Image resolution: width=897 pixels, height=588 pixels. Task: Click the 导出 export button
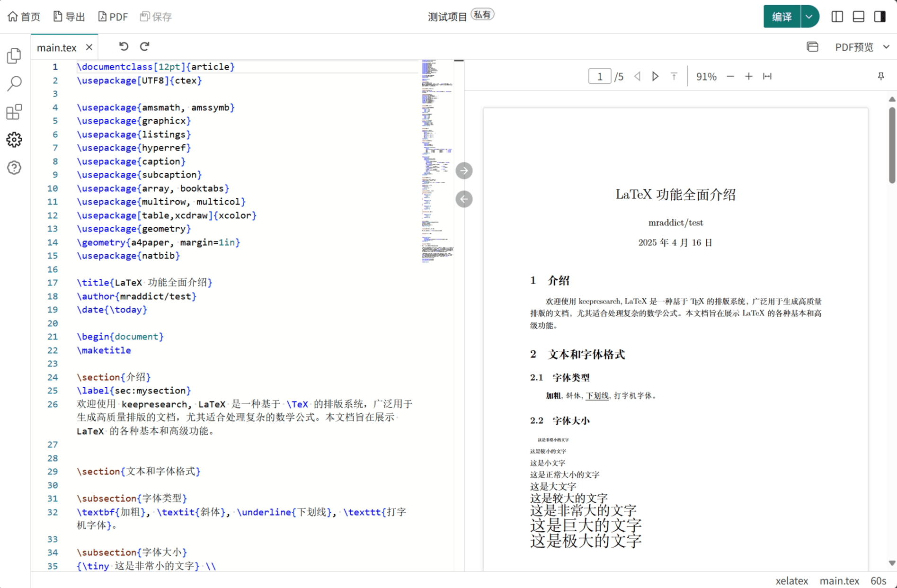(69, 17)
